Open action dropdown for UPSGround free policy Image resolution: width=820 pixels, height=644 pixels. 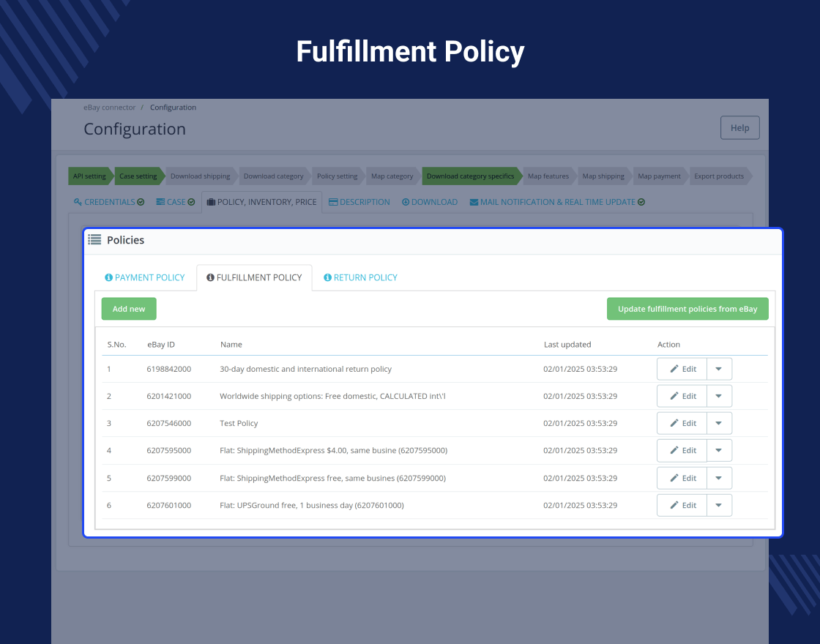[x=719, y=506]
